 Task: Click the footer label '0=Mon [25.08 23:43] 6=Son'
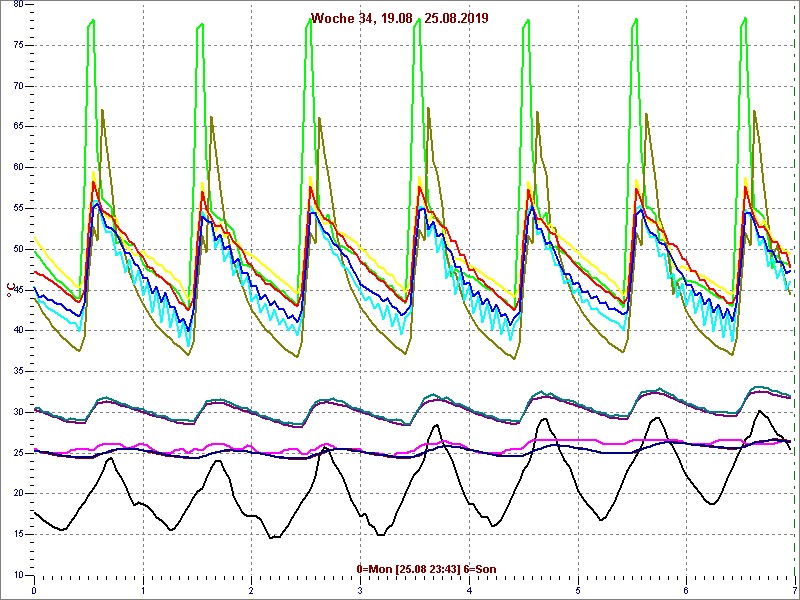[x=427, y=569]
